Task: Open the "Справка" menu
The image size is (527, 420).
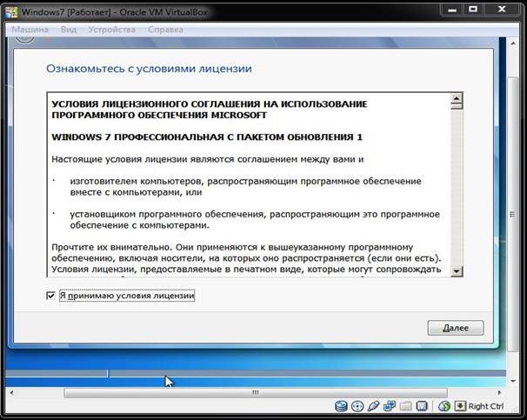Action: click(x=165, y=30)
